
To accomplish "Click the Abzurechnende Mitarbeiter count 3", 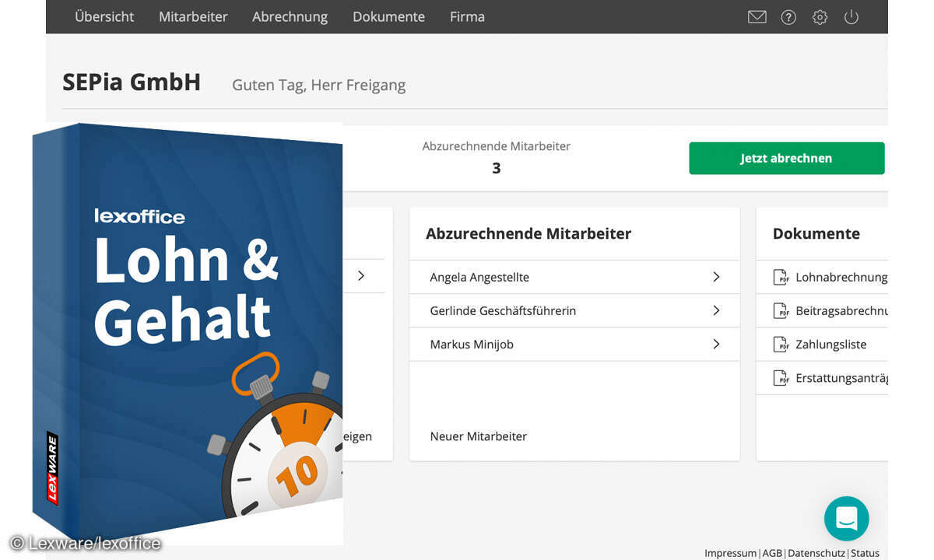I will [497, 168].
